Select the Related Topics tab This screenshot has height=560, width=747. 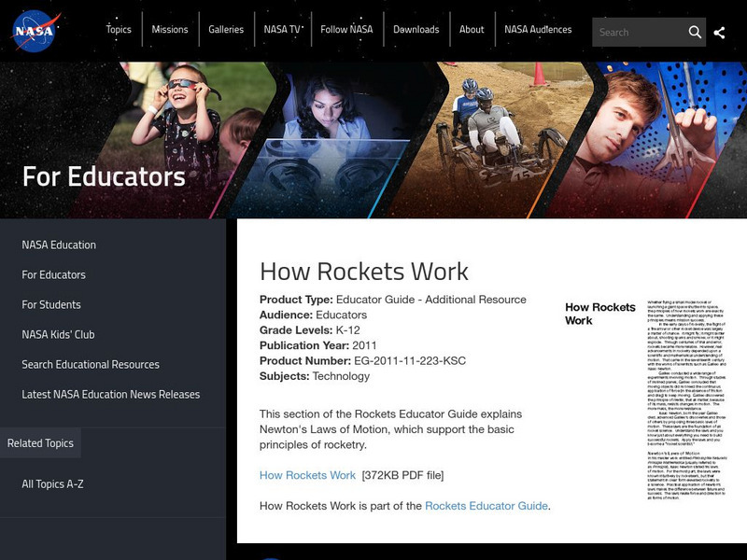[x=40, y=443]
